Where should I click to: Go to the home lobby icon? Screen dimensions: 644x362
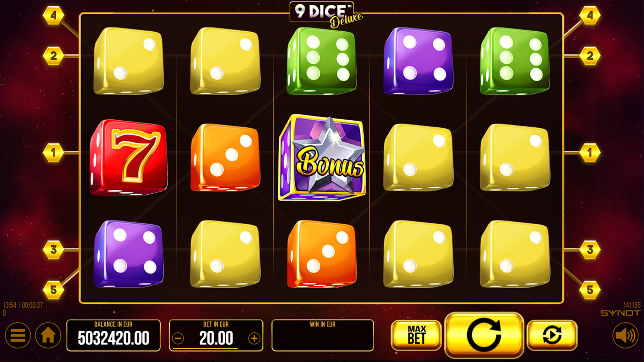(x=48, y=335)
